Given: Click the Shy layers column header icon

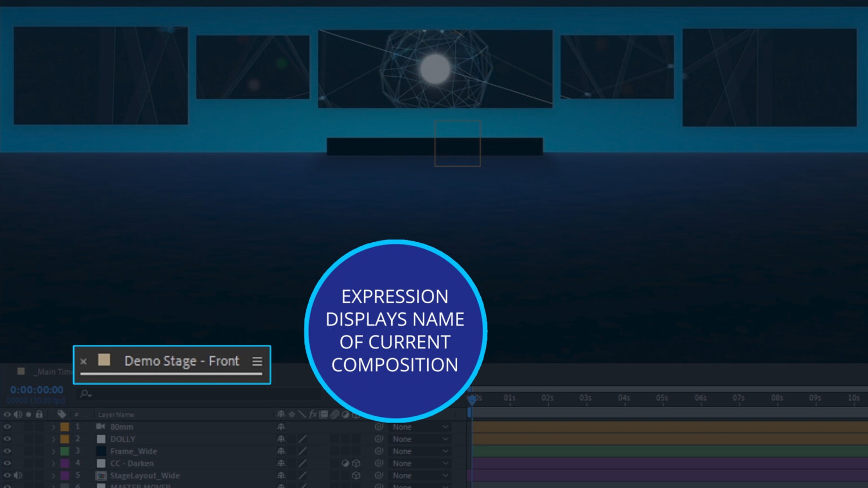Looking at the screenshot, I should point(281,414).
